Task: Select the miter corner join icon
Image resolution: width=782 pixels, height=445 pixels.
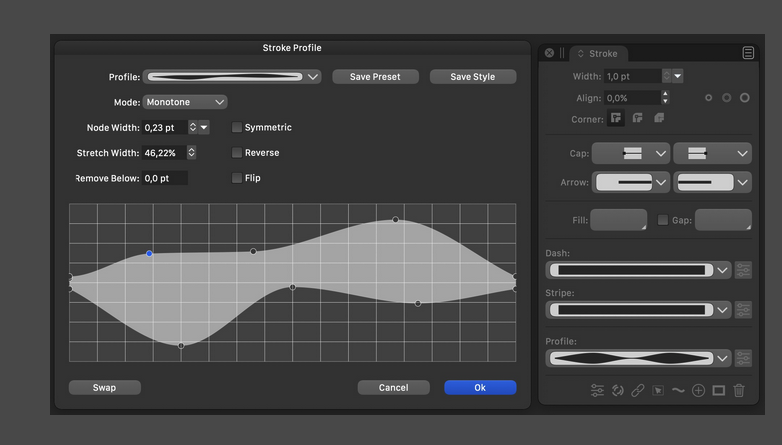Action: pyautogui.click(x=617, y=119)
